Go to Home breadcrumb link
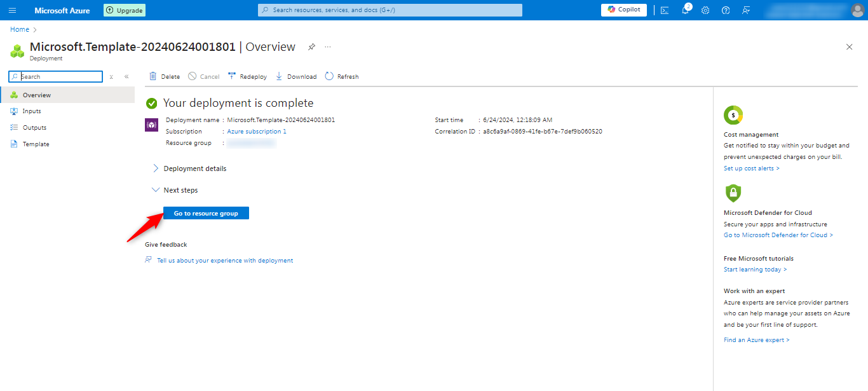The image size is (868, 391). [20, 29]
